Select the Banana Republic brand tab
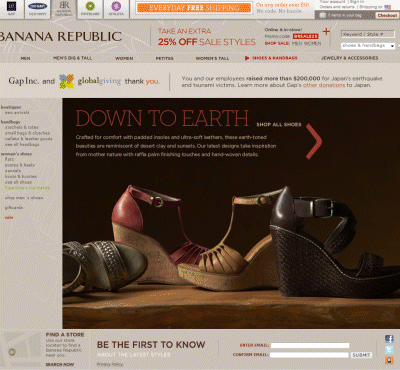 (64, 9)
